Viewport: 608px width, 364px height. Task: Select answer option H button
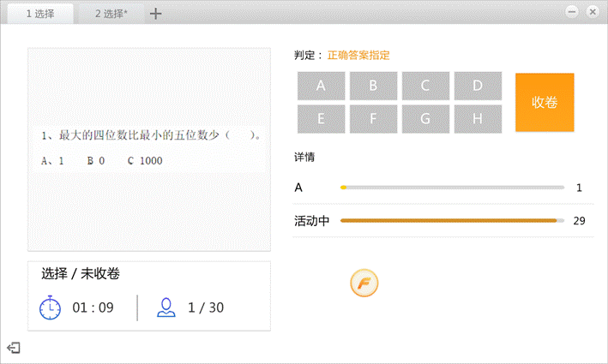pos(478,118)
